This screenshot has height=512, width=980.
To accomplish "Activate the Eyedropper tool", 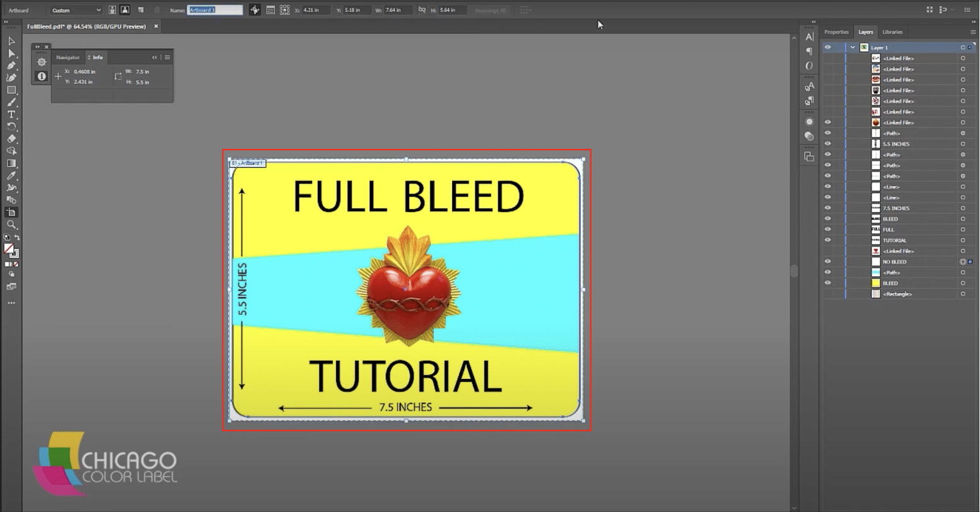I will click(x=11, y=176).
